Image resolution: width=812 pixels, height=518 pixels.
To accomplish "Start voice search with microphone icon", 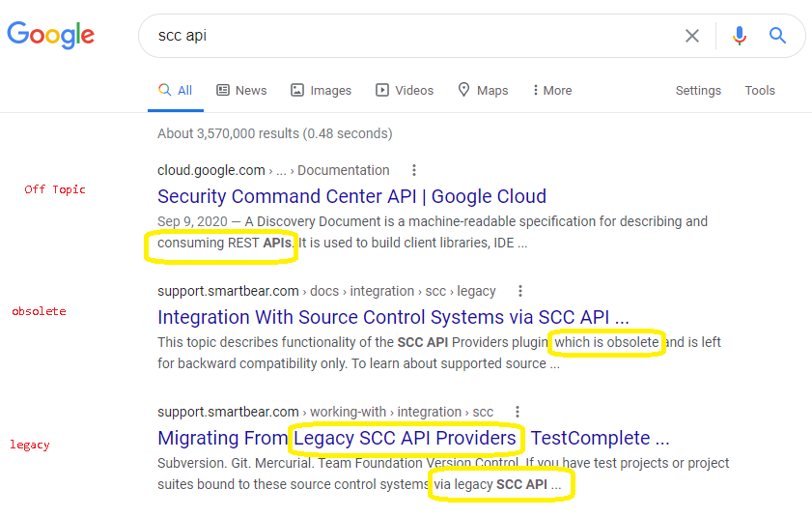I will pos(740,35).
